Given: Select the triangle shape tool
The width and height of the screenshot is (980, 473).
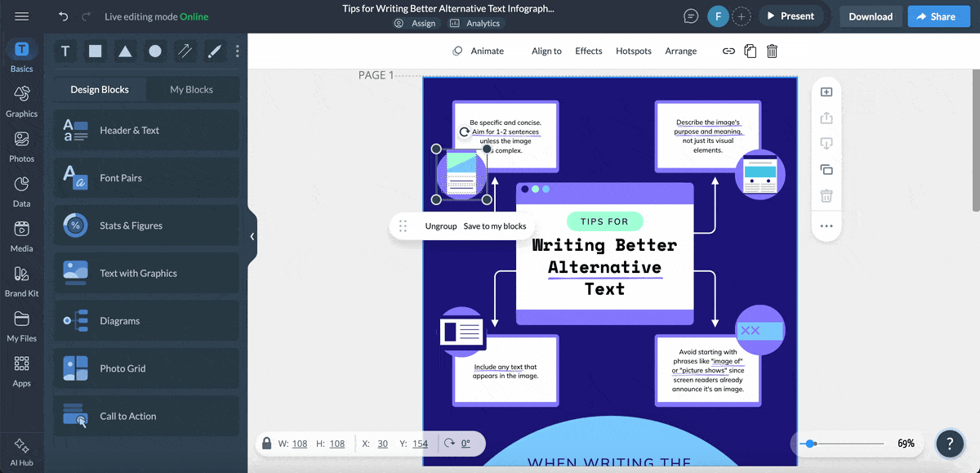Looking at the screenshot, I should click(x=125, y=51).
